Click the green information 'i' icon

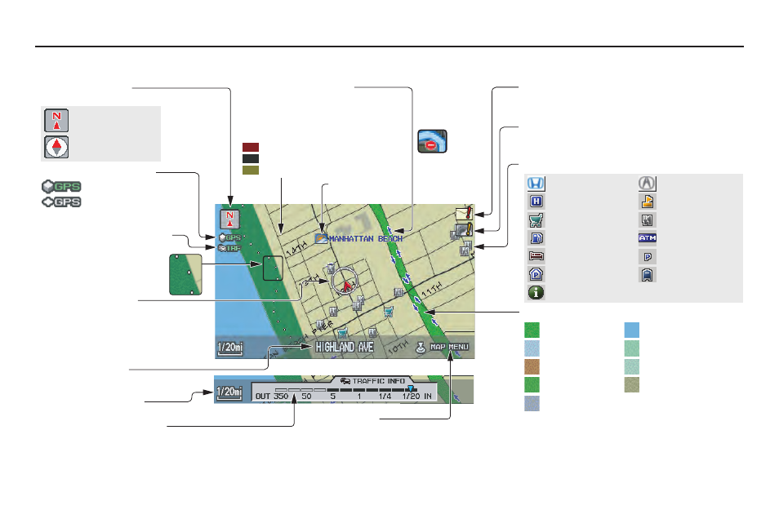click(536, 291)
